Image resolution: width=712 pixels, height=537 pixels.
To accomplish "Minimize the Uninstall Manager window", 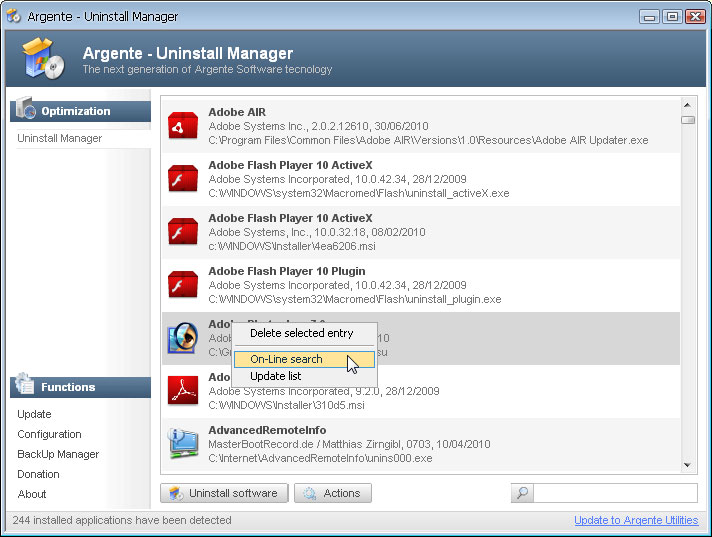I will point(649,17).
